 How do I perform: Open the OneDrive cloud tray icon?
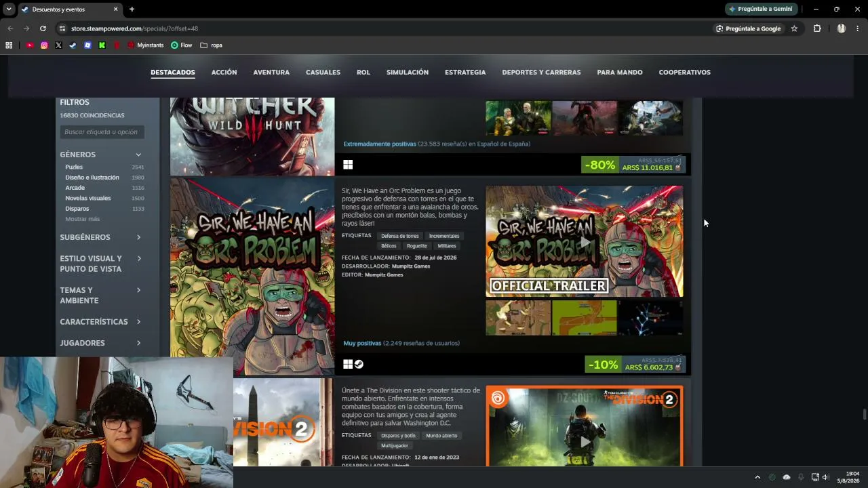pyautogui.click(x=787, y=477)
